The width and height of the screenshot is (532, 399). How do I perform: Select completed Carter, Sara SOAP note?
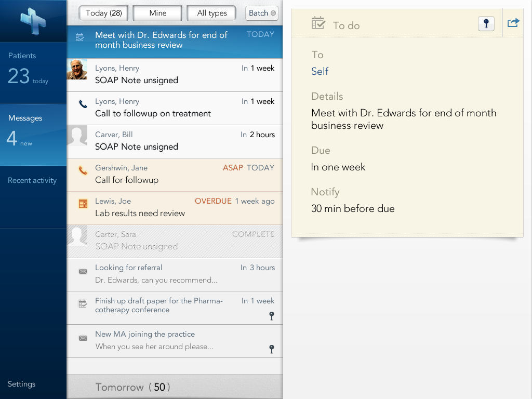[x=175, y=241]
